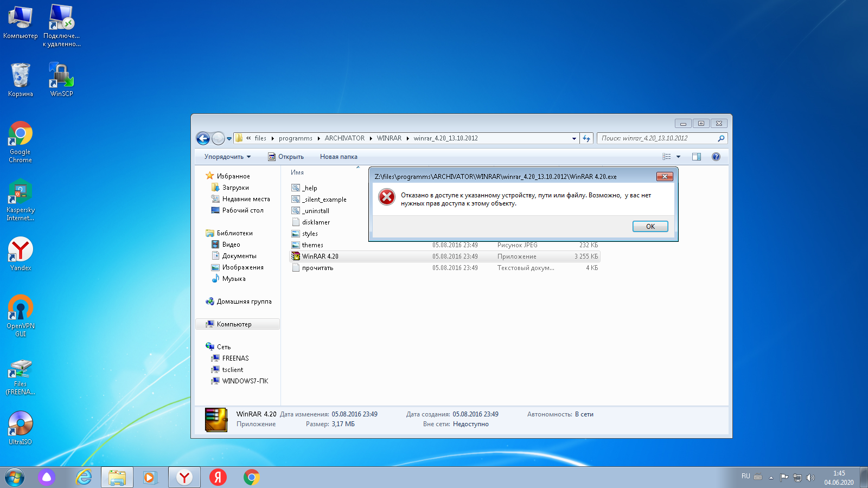Viewport: 868px width, 488px height.
Task: Create a folder with Новая папка
Action: coord(339,157)
